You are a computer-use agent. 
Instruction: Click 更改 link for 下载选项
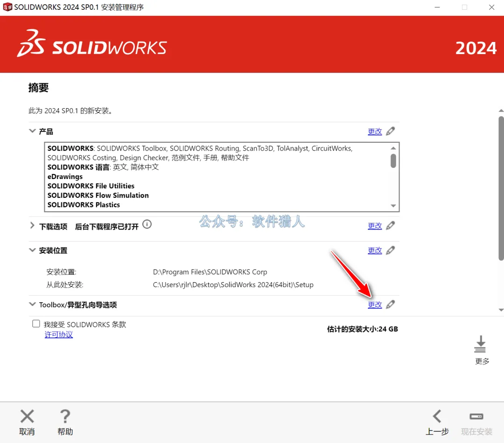[375, 226]
